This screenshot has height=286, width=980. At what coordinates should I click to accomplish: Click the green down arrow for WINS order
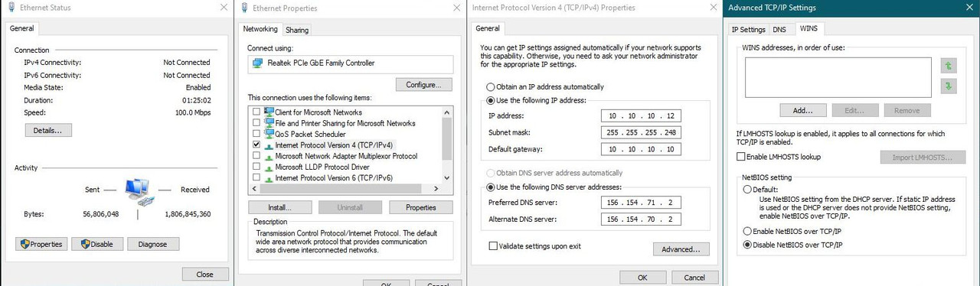point(949,86)
